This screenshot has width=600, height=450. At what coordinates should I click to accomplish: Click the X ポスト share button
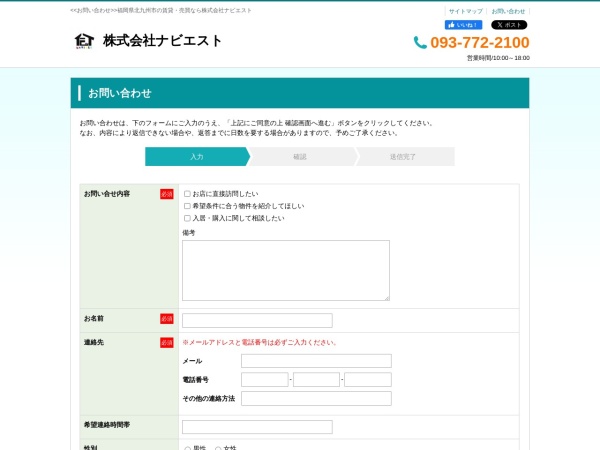tap(509, 25)
